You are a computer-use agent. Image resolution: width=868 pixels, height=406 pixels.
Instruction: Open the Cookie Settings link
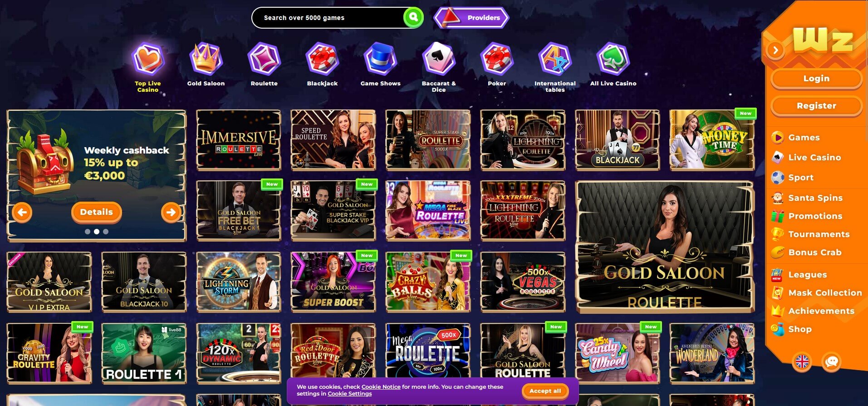(x=349, y=394)
